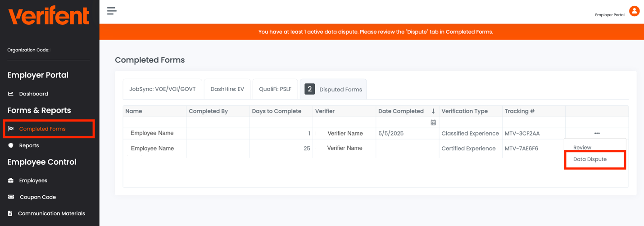The width and height of the screenshot is (644, 226).
Task: Switch to DashHire: EV tab
Action: 227,89
